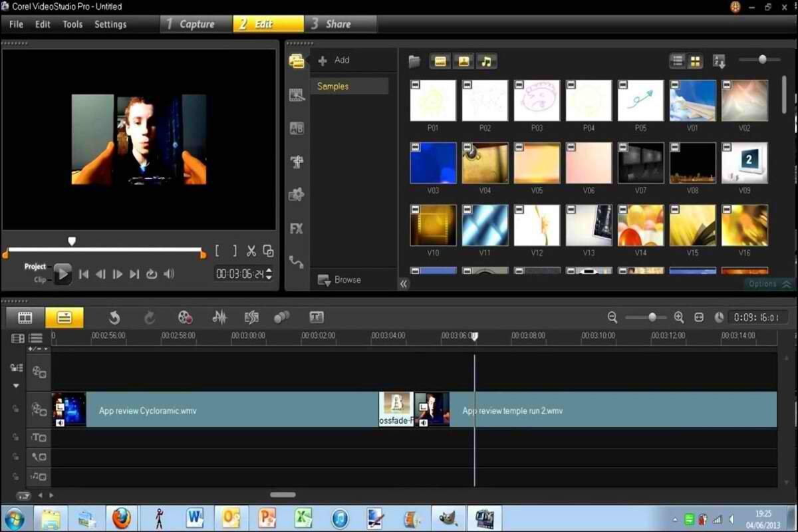Select Clip playback mode
The height and width of the screenshot is (532, 798).
[x=40, y=280]
